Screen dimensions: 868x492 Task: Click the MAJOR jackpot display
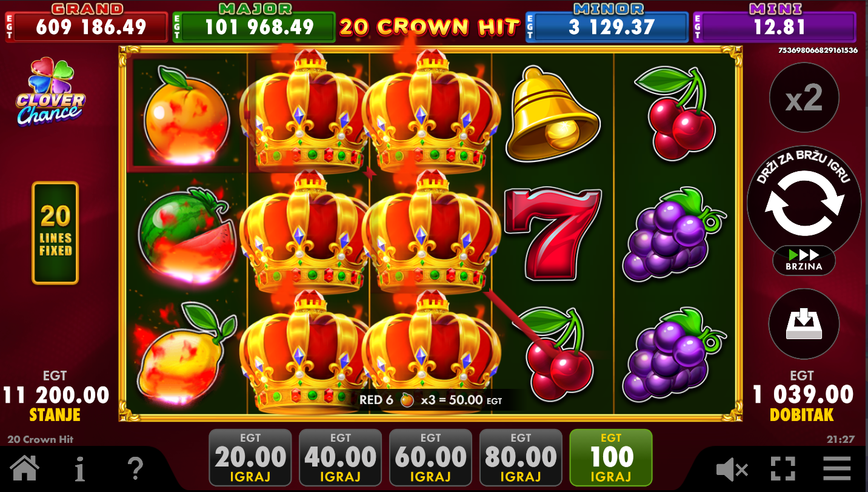click(254, 23)
